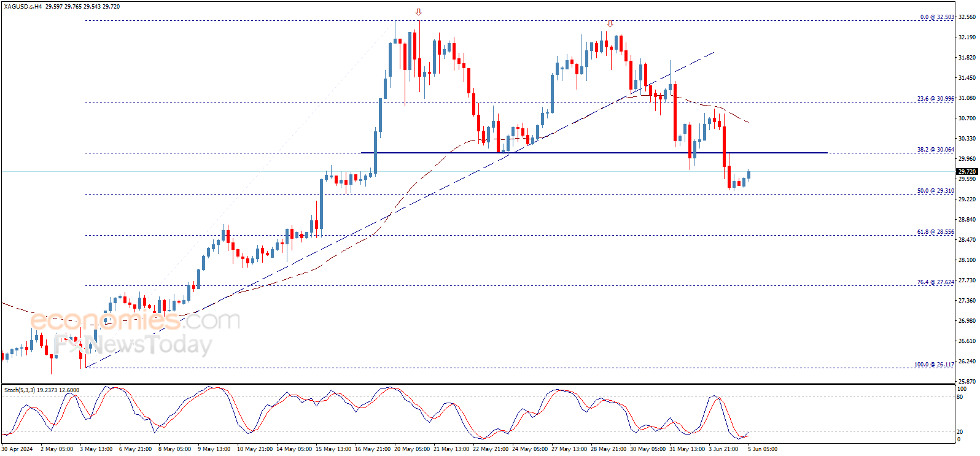This screenshot has width=980, height=456.
Task: Click the 6 May 21:00 time label
Action: [x=135, y=449]
